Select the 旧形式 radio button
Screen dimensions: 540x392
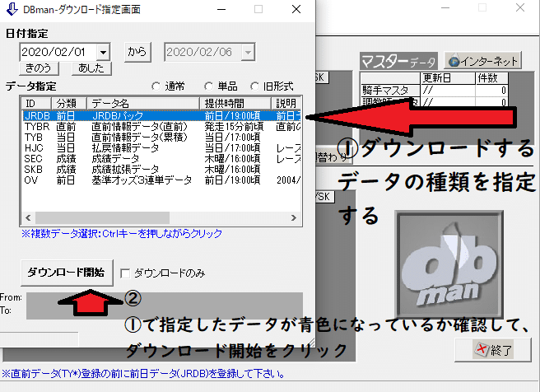pyautogui.click(x=254, y=86)
